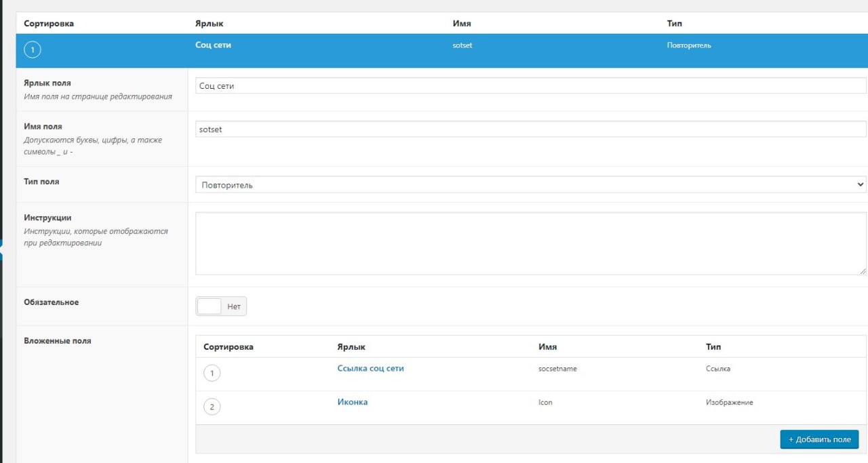Click the Icon name cell
Screen dimensions: 868x463
(x=545, y=403)
